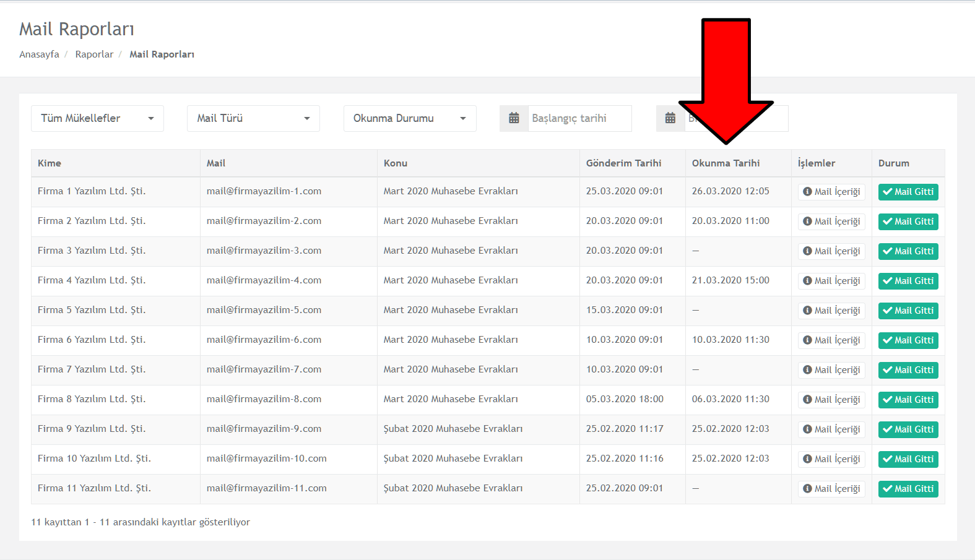Viewport: 975px width, 560px height.
Task: Open Mail İçeriği for Firma 10
Action: tap(831, 459)
